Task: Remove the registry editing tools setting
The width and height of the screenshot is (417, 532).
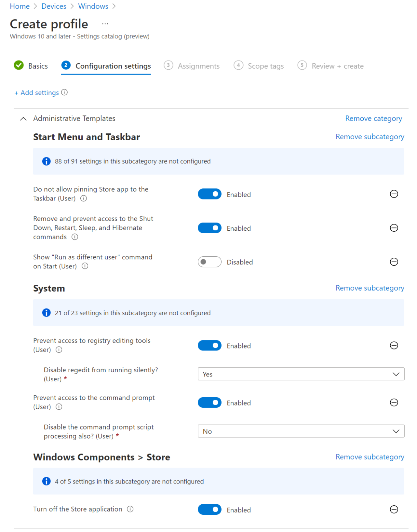Action: [x=394, y=345]
